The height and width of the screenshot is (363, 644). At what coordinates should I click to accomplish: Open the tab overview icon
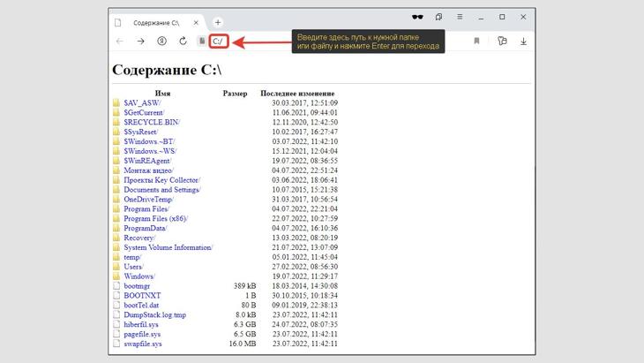tap(438, 18)
